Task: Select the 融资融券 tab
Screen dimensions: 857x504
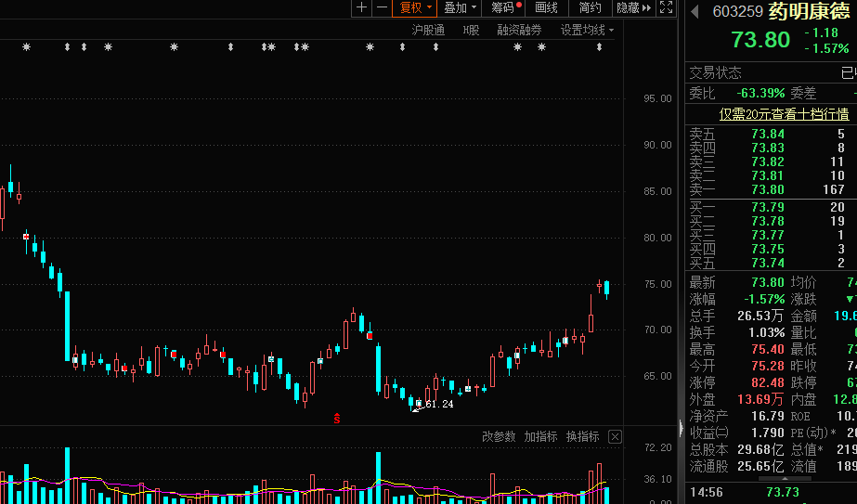Action: [x=519, y=30]
